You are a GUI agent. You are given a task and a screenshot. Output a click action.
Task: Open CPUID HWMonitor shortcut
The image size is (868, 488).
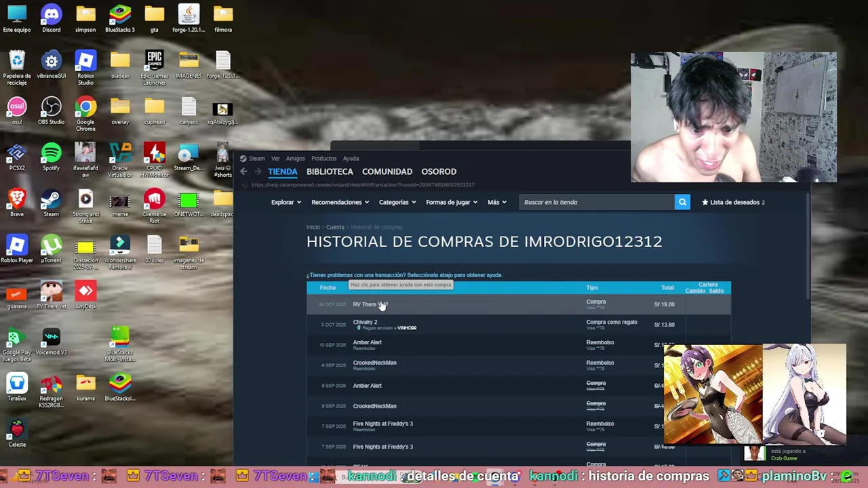[x=154, y=160]
